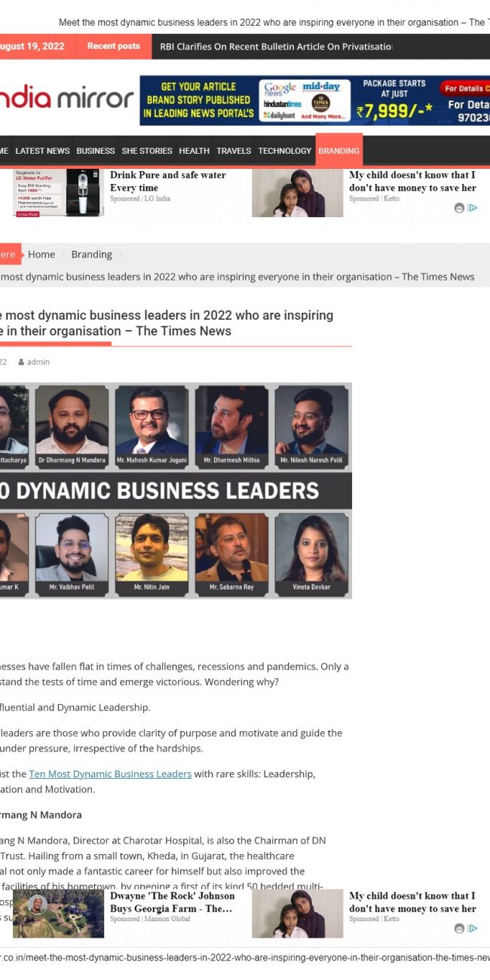The width and height of the screenshot is (490, 980).
Task: Click the 'Sponsored | LG India' text
Action: tap(140, 199)
